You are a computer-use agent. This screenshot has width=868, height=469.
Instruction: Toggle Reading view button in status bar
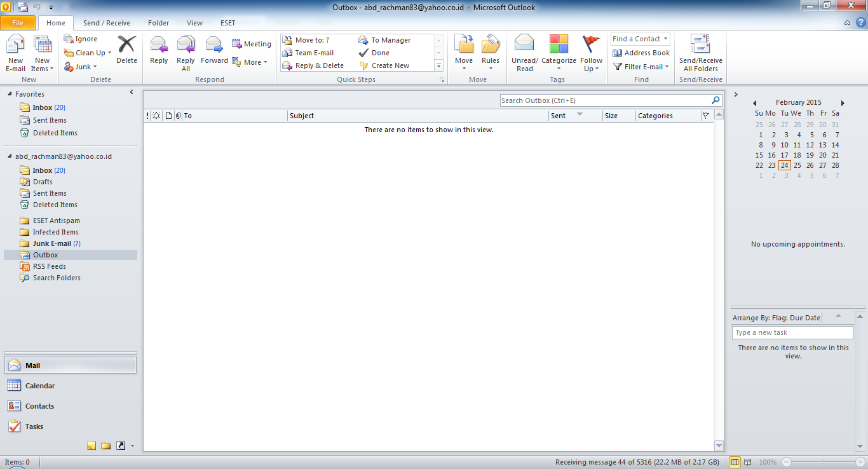click(x=748, y=462)
